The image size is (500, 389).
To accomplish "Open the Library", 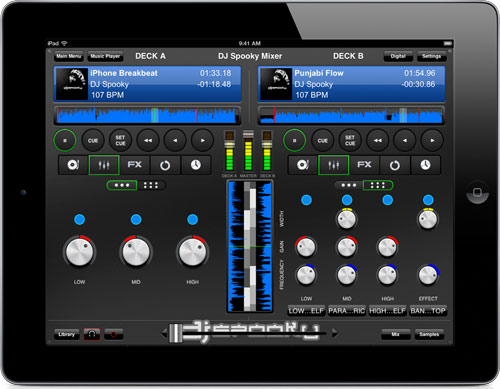I will 67,334.
